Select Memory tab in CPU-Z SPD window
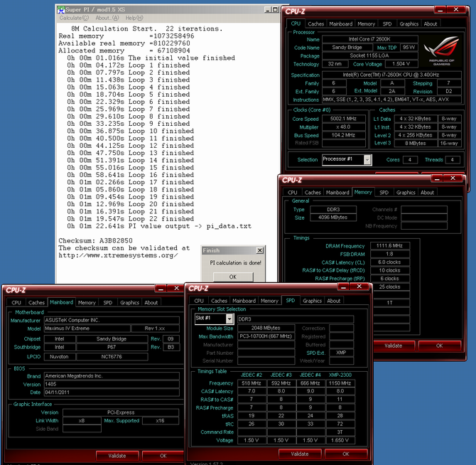This screenshot has width=476, height=465. (x=269, y=301)
